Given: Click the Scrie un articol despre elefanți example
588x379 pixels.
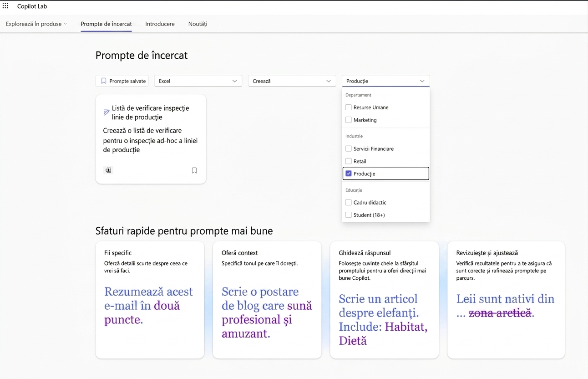Looking at the screenshot, I should pyautogui.click(x=383, y=320).
